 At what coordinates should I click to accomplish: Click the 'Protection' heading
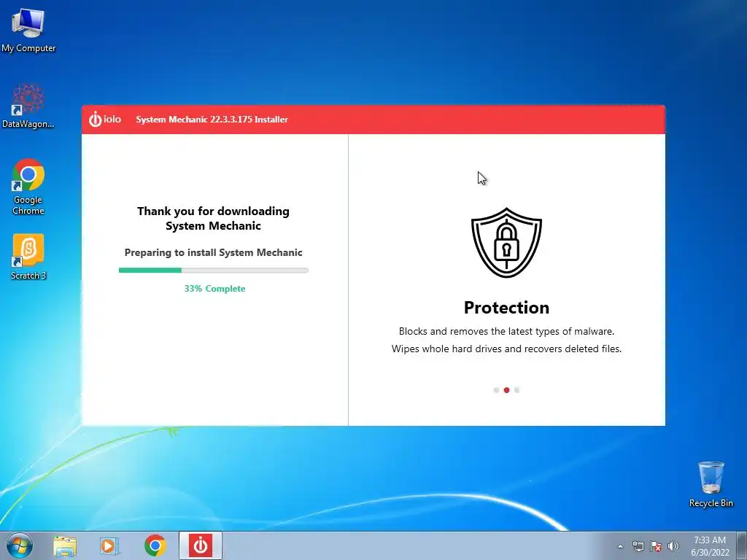pyautogui.click(x=506, y=308)
